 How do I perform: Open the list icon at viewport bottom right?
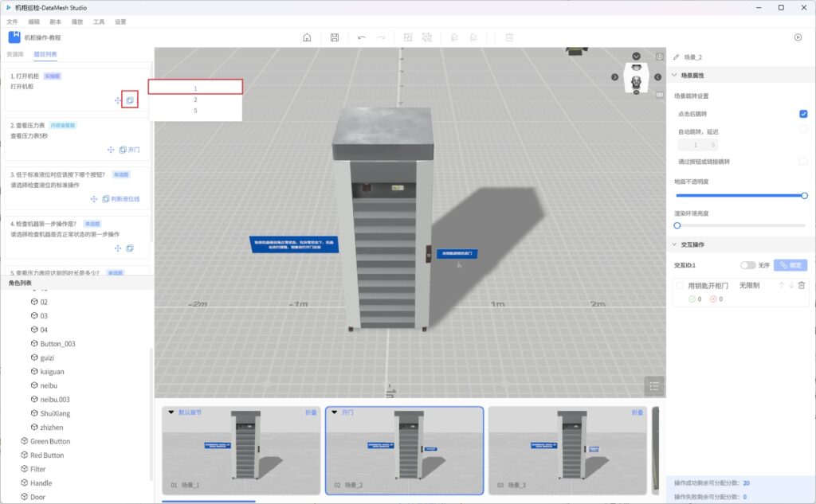click(x=653, y=386)
